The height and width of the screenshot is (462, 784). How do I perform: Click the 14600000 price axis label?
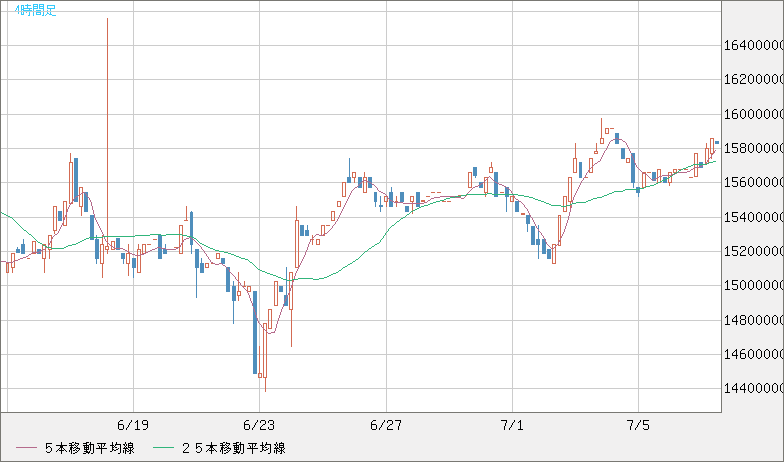tap(754, 354)
